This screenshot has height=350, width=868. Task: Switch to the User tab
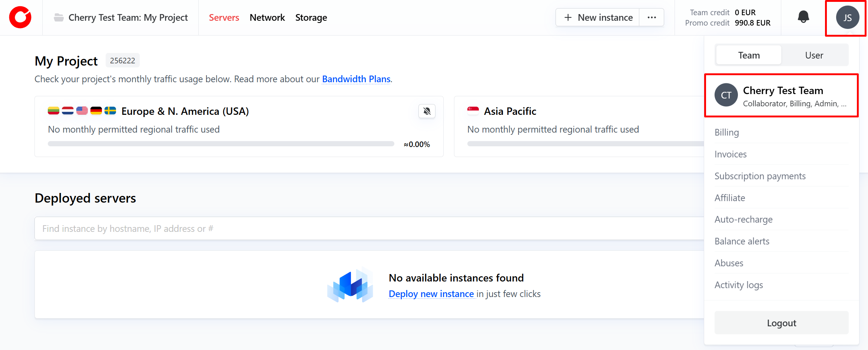coord(814,55)
